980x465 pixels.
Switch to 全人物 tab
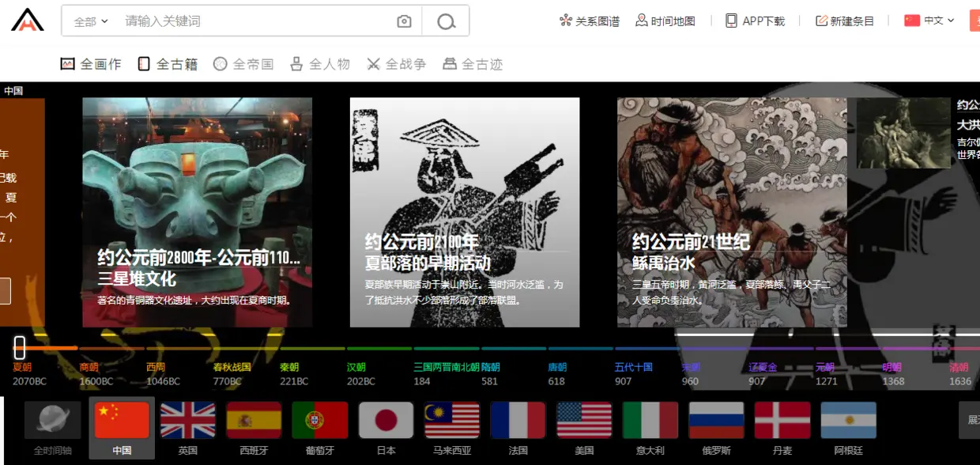[x=320, y=64]
